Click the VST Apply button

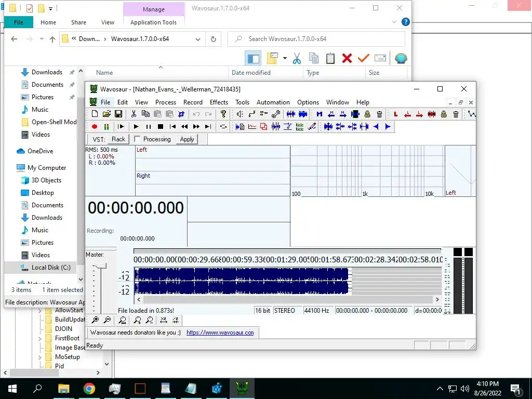pos(187,139)
